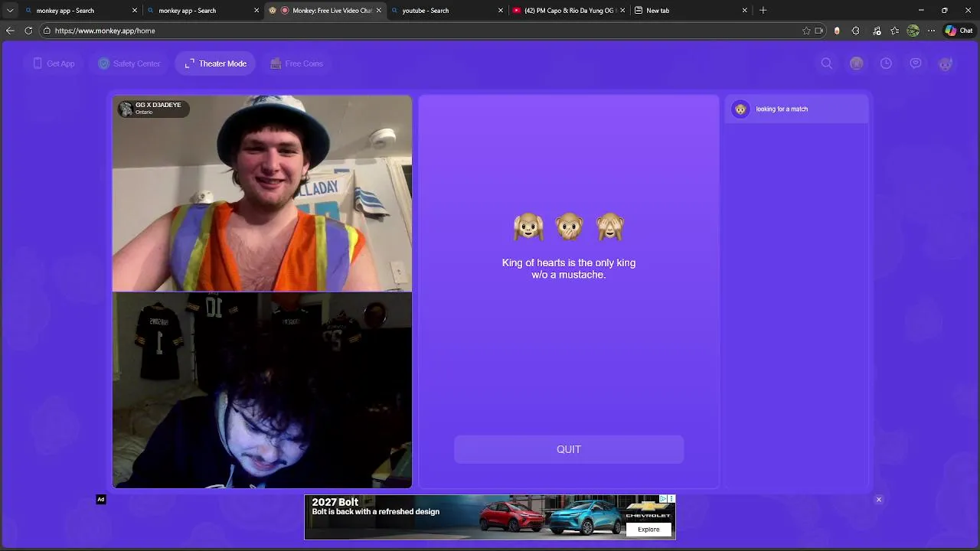Open the browser extensions puzzle icon
Screen dimensions: 980x551
pos(856,31)
